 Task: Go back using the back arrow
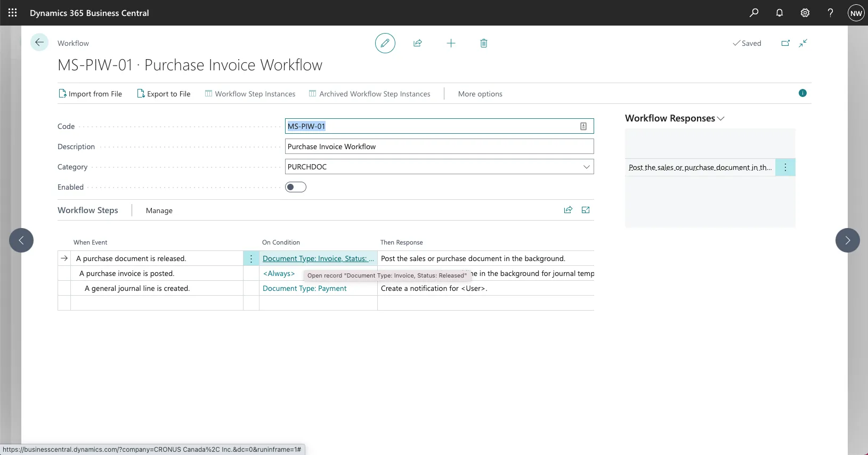(x=39, y=42)
